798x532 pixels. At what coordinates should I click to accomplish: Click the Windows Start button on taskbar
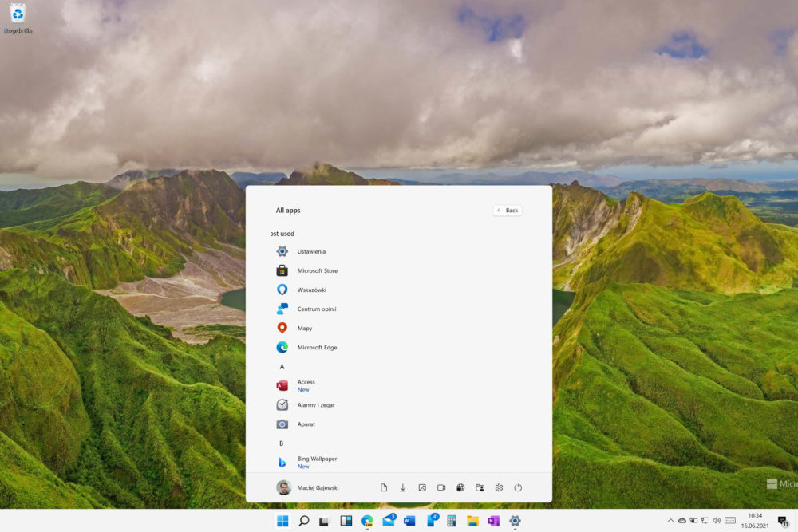(282, 521)
